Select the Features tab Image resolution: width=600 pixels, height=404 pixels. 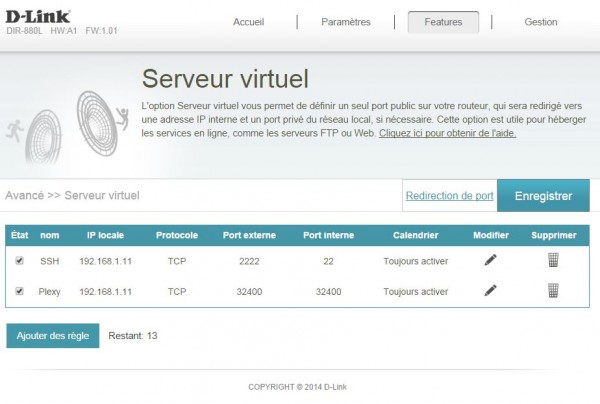(x=443, y=22)
